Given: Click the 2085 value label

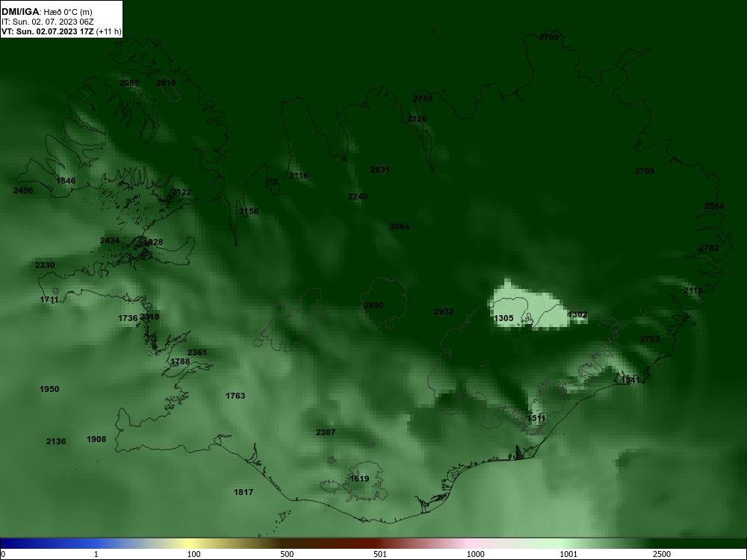Looking at the screenshot, I should point(129,83).
